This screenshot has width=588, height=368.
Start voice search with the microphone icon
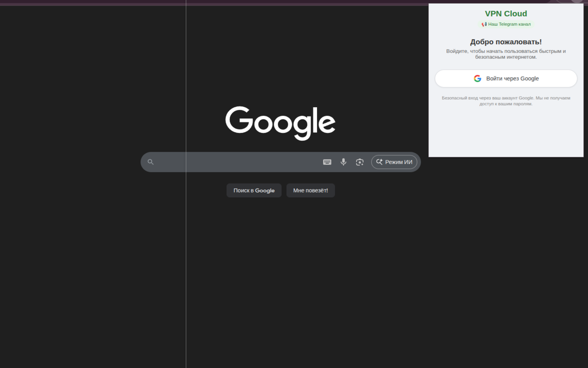pyautogui.click(x=343, y=162)
